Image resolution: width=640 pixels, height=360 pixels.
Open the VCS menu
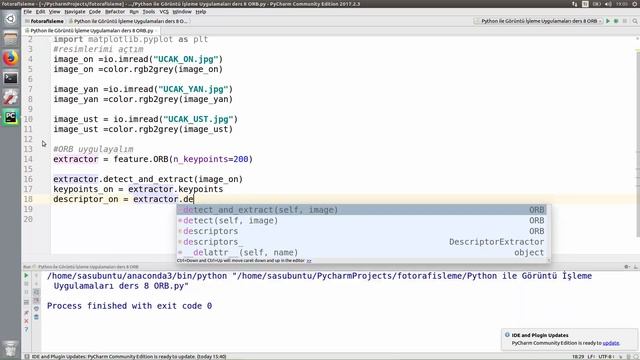click(164, 12)
